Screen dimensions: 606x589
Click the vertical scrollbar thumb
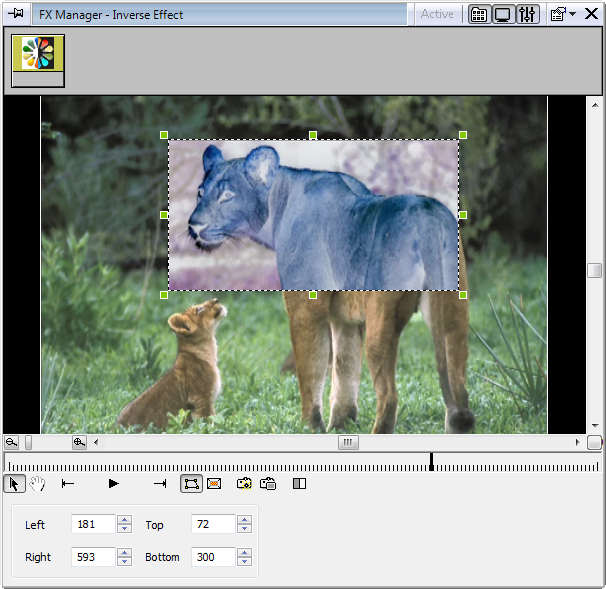(594, 270)
